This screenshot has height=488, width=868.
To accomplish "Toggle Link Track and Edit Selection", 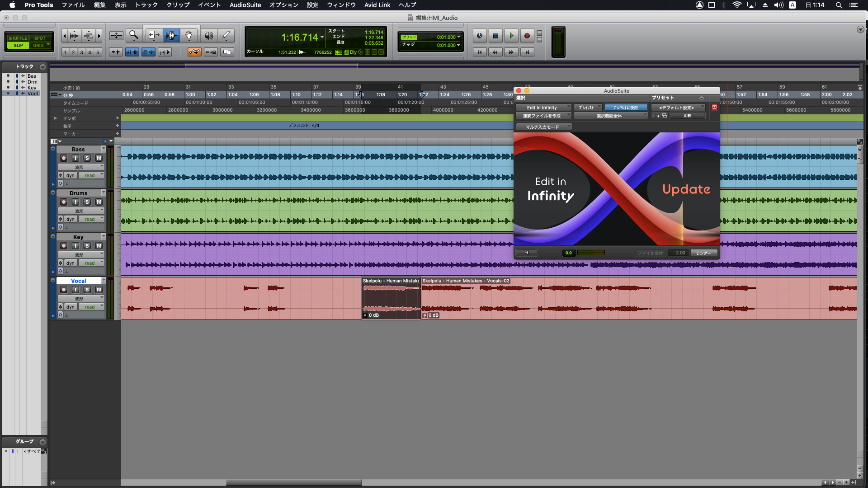I will [x=148, y=52].
